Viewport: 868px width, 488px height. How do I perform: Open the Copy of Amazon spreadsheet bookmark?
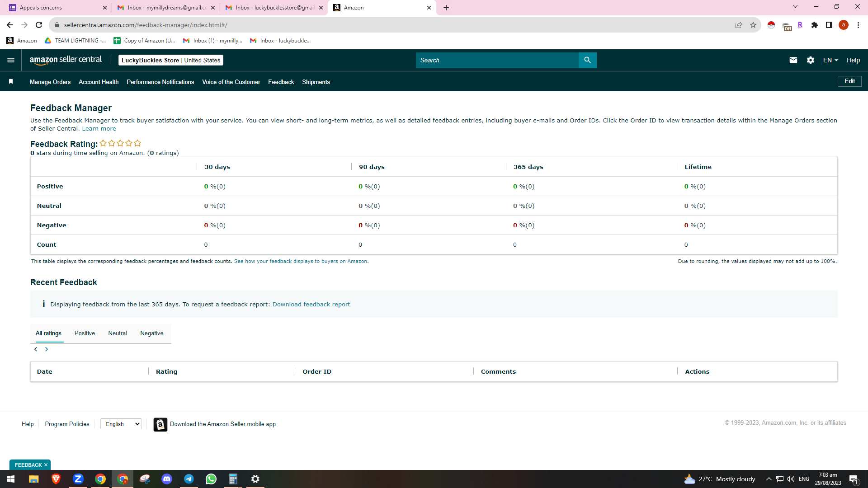144,41
